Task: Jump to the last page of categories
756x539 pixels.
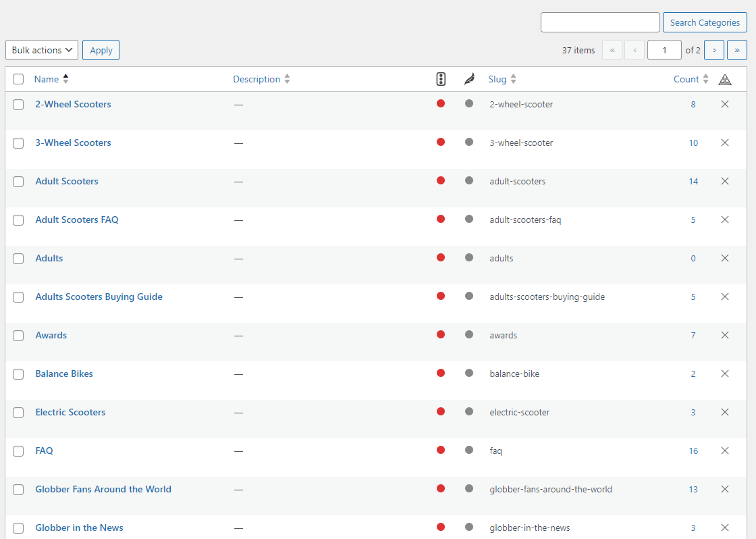Action: 736,50
